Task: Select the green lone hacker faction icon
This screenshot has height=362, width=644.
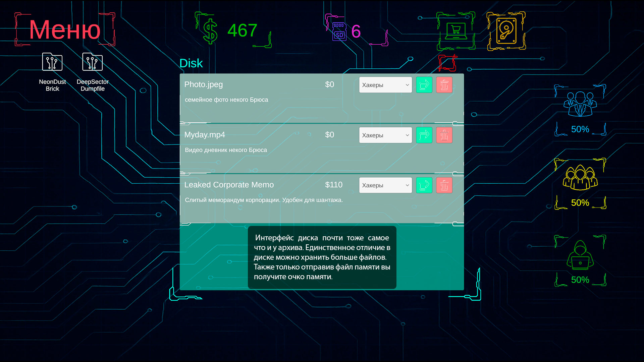Action: [580, 255]
